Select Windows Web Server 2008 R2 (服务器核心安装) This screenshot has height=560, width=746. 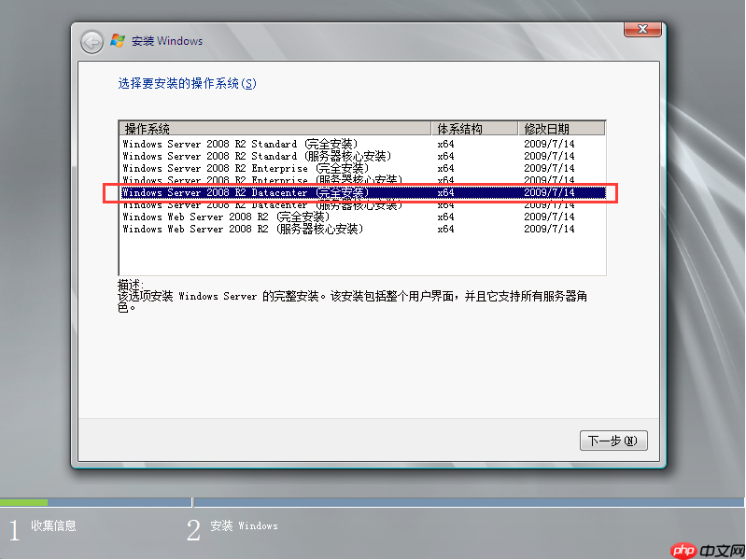tap(362, 230)
